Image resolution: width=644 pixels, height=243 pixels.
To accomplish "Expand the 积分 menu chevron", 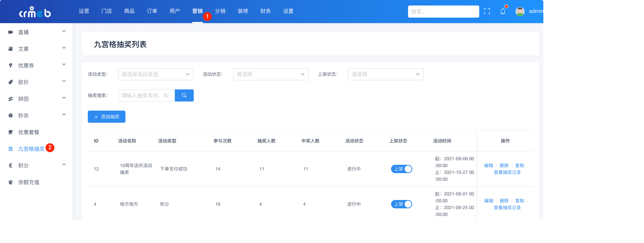I will pos(64,164).
